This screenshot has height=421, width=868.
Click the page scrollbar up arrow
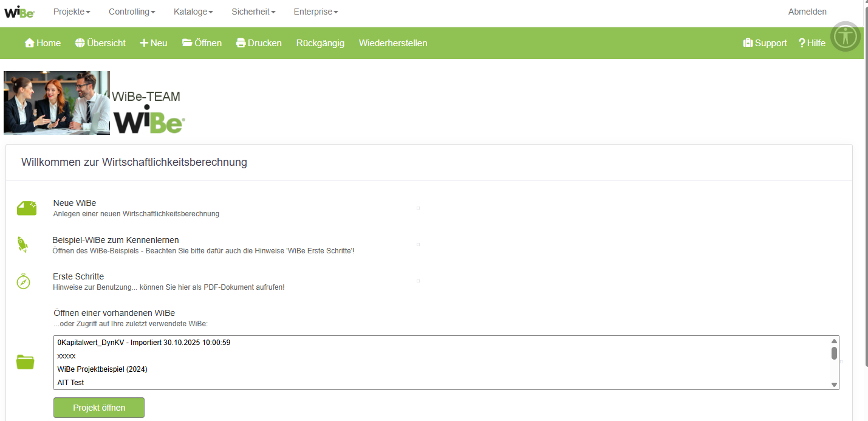[865, 3]
